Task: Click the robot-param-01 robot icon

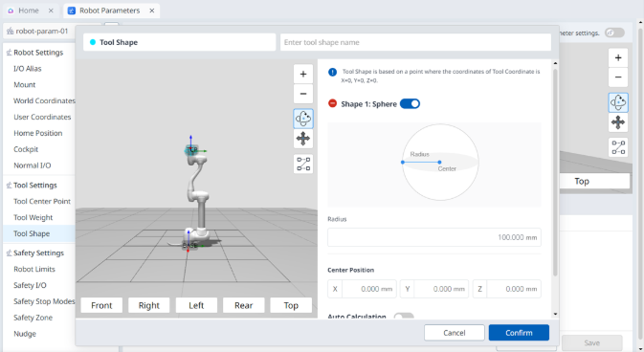Action: 10,32
